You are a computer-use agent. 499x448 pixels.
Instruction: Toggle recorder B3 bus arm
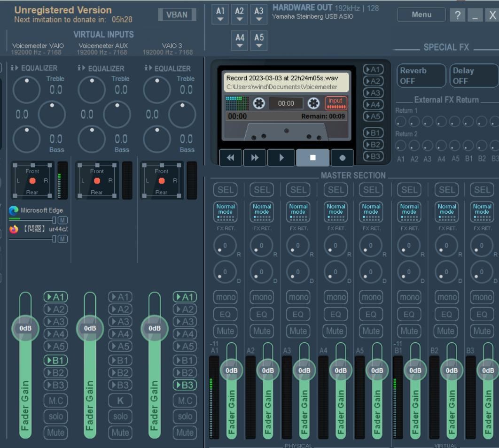click(373, 156)
